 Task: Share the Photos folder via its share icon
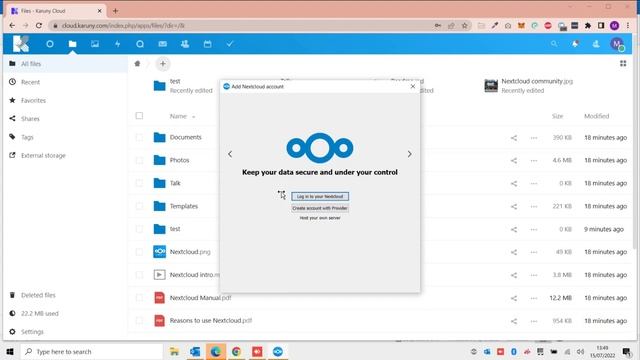coord(514,161)
